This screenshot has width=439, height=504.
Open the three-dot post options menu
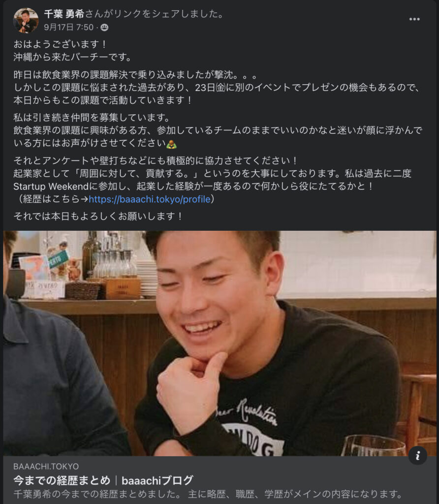click(414, 19)
